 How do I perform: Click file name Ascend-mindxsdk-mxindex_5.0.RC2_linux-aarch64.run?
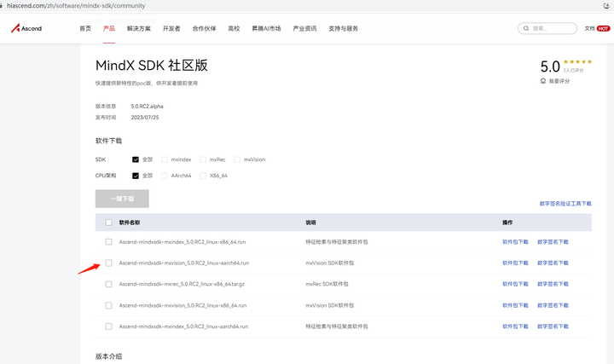[183, 326]
